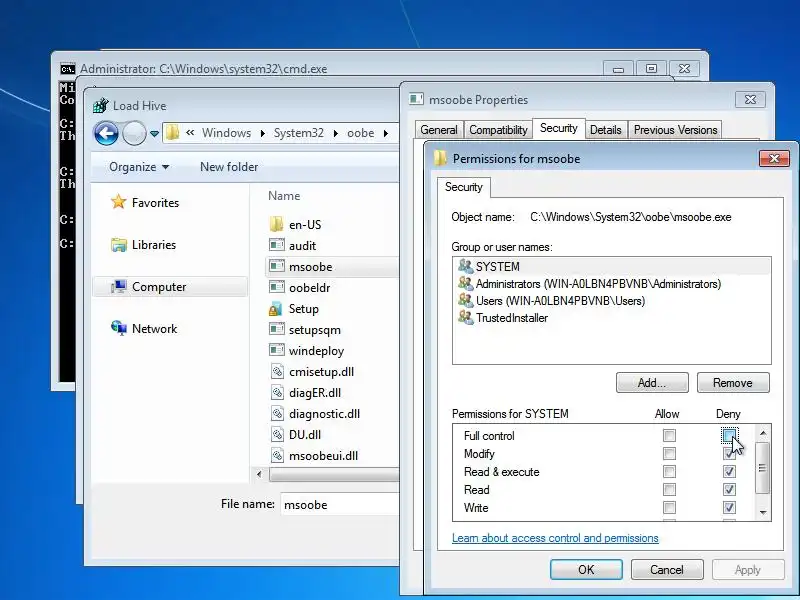Click the Libraries icon in sidebar
The height and width of the screenshot is (600, 800).
(x=119, y=245)
